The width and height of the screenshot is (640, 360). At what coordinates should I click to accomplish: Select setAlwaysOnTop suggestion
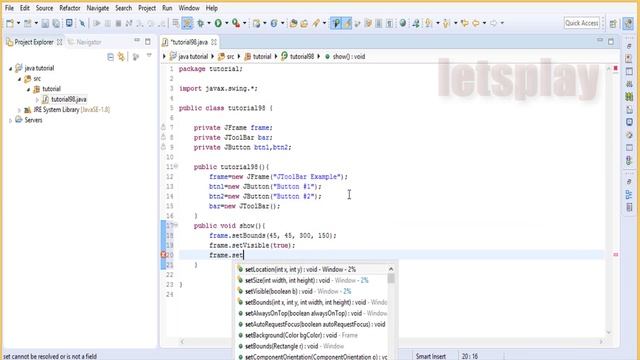(311, 313)
